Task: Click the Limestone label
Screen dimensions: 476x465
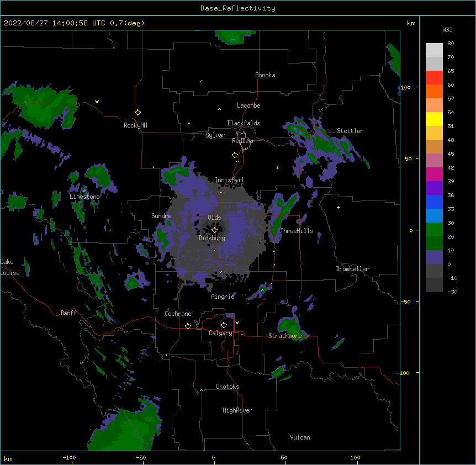Action: point(84,197)
